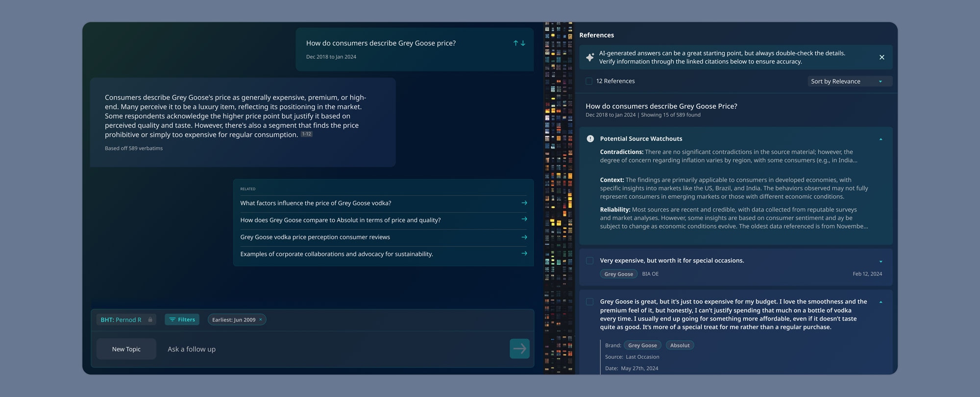
Task: Select all 12 References checkbox
Action: [x=589, y=81]
